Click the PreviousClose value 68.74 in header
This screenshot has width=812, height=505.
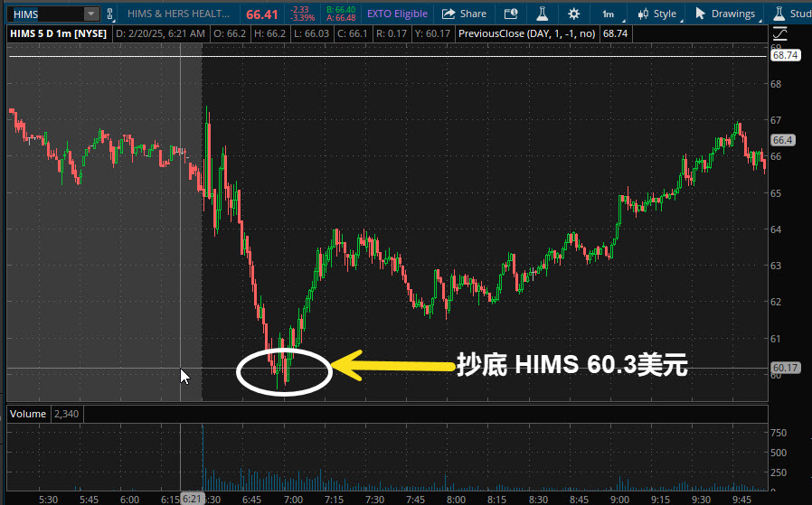coord(615,34)
